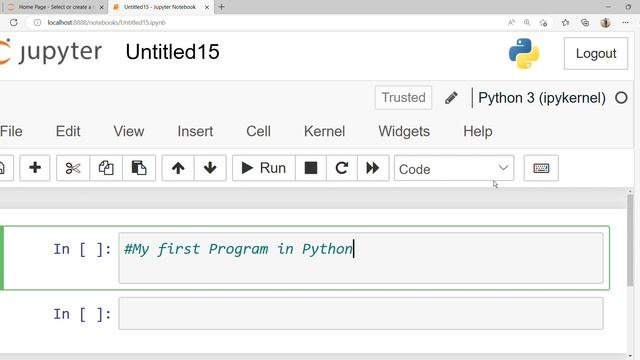Close the Untitled15 browser tab

point(207,7)
